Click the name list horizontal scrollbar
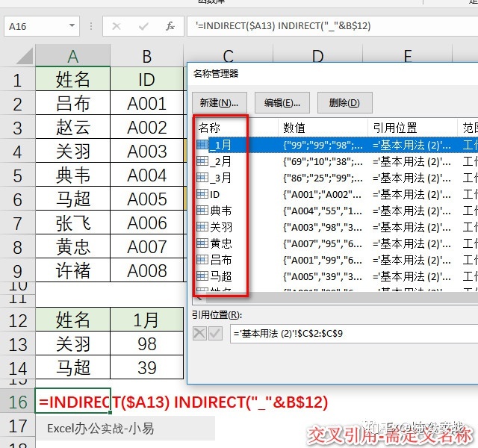The height and width of the screenshot is (448, 478). 335,298
